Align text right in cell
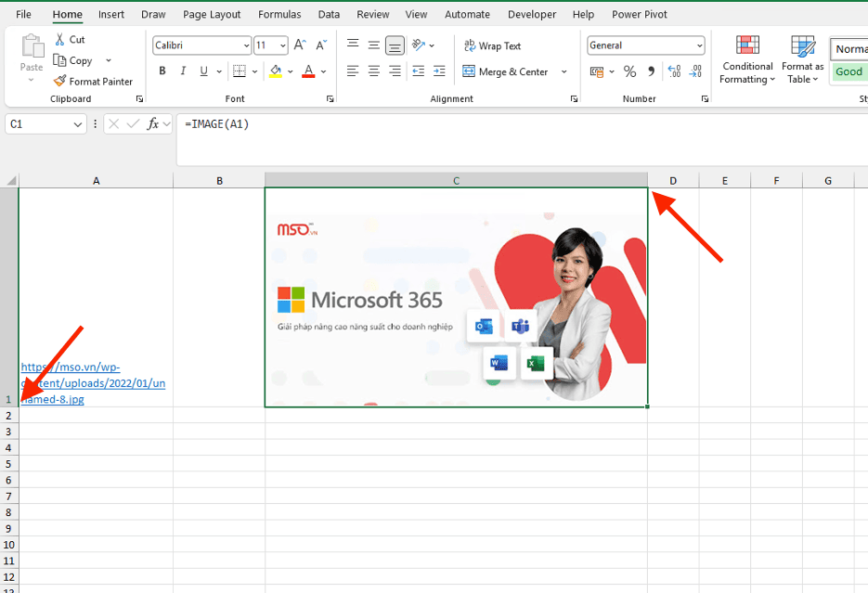 395,71
